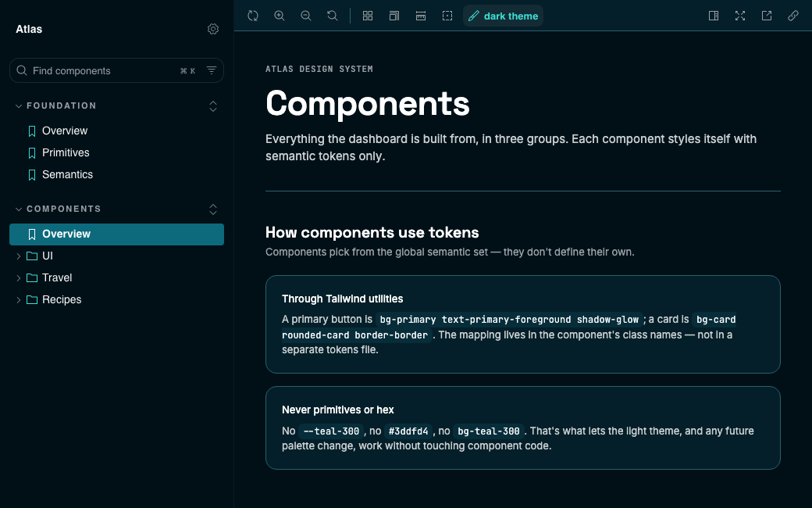Click the pencil icon in dark theme button

pos(473,16)
